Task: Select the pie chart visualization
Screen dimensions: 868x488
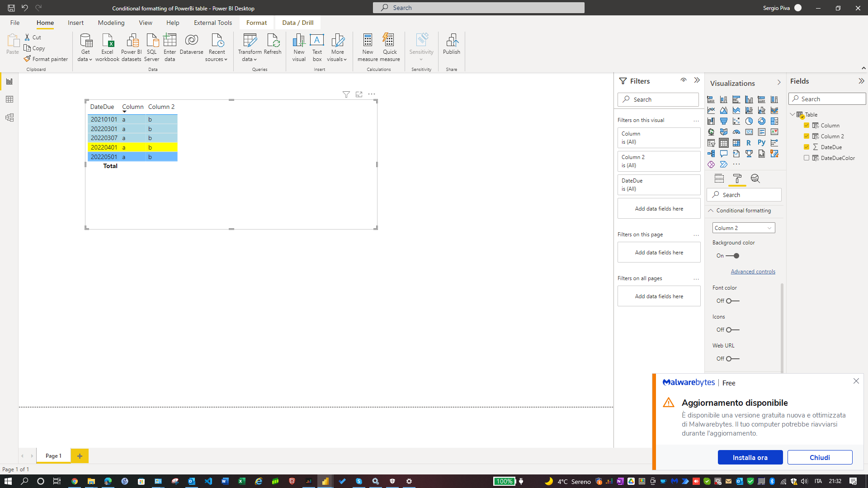Action: 749,121
